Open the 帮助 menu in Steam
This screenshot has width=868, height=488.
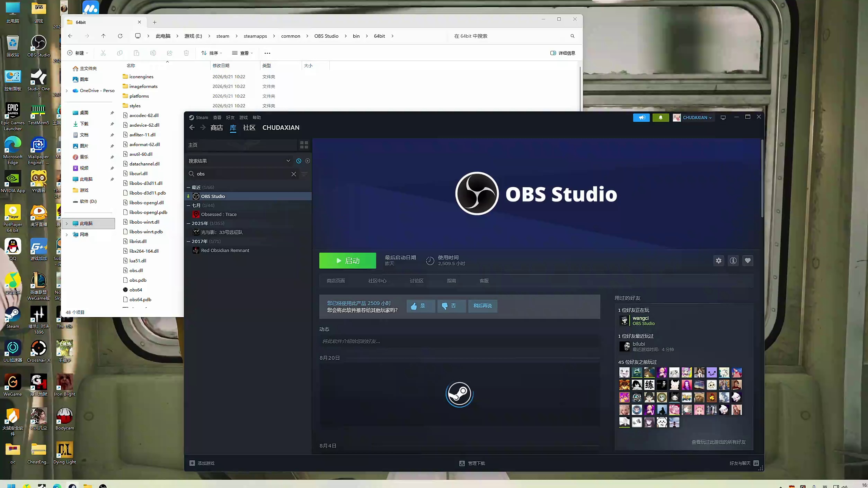[x=257, y=118]
